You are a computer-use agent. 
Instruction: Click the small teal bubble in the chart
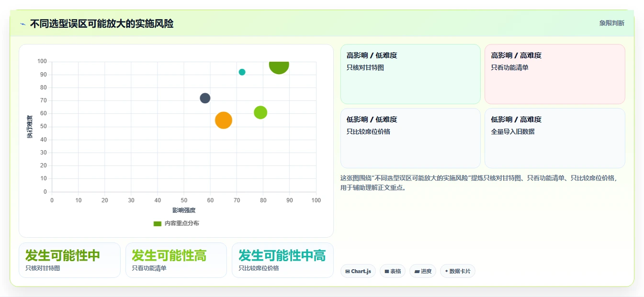(242, 72)
